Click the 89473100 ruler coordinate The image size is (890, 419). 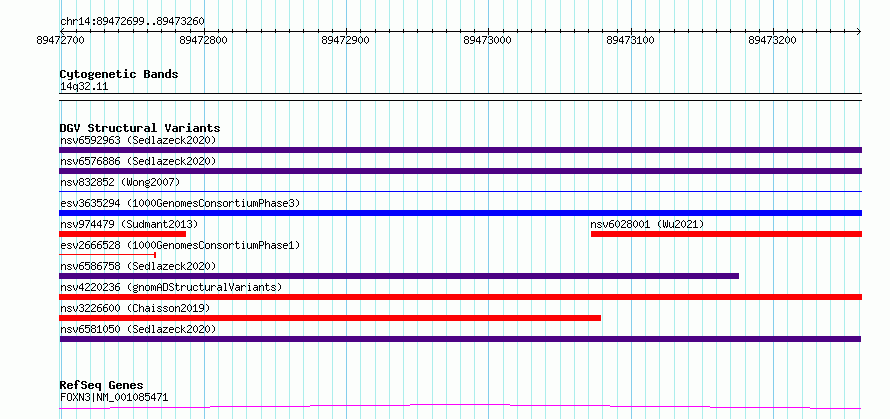(630, 40)
